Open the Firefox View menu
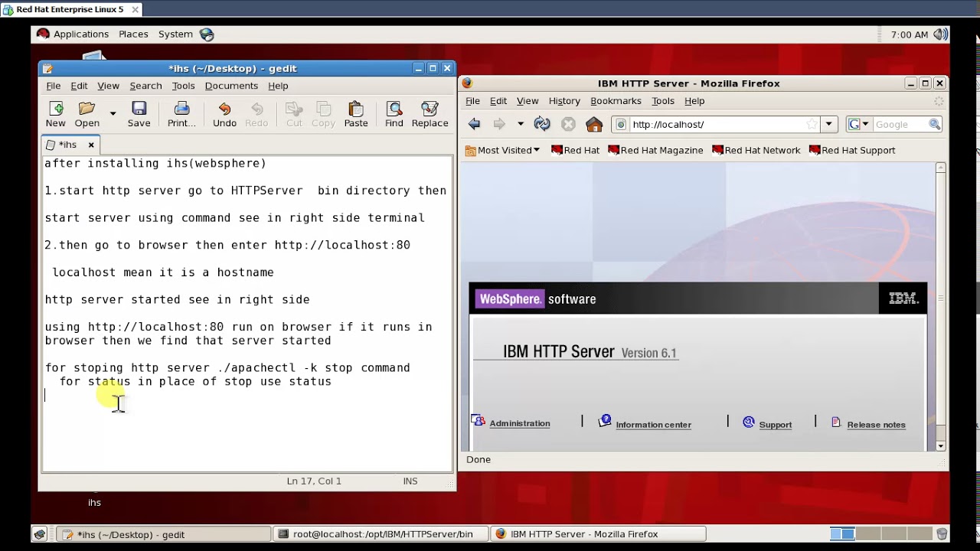980x551 pixels. point(528,101)
